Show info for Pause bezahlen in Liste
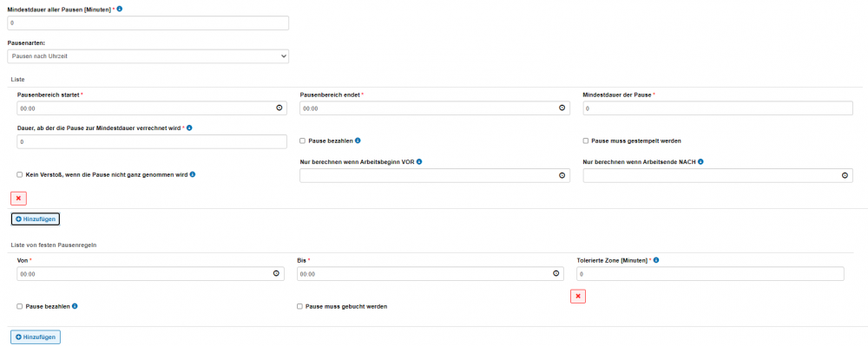Image resolution: width=868 pixels, height=346 pixels. [x=358, y=140]
